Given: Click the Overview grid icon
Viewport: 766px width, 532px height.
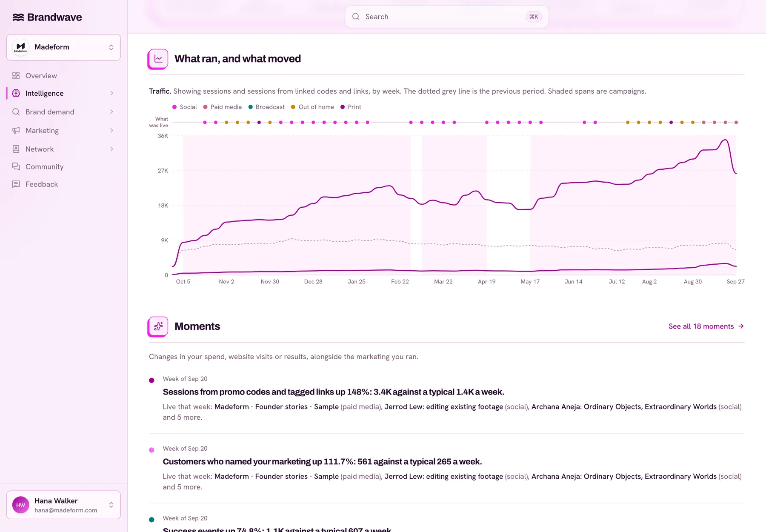Looking at the screenshot, I should click(x=16, y=76).
